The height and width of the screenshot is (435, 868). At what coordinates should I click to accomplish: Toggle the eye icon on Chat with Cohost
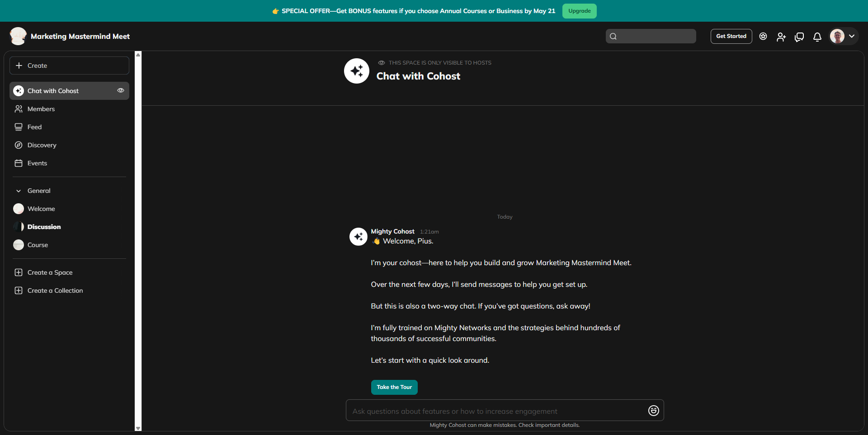(x=121, y=90)
